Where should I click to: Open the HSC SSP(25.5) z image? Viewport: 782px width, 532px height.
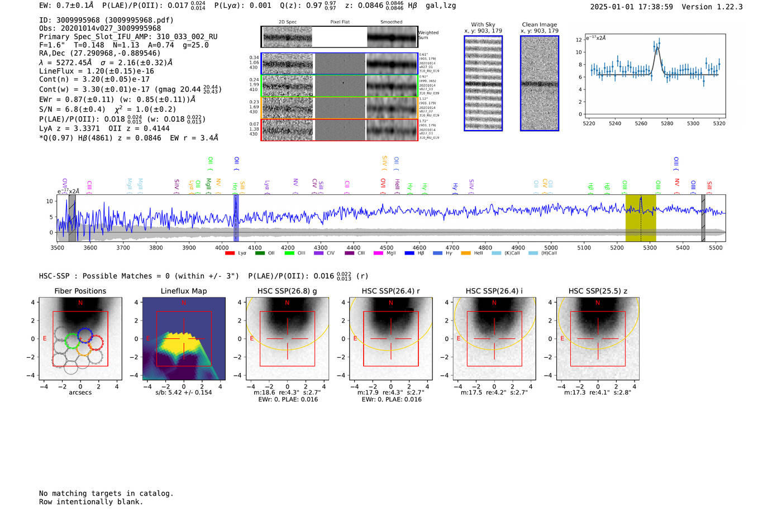pyautogui.click(x=598, y=339)
